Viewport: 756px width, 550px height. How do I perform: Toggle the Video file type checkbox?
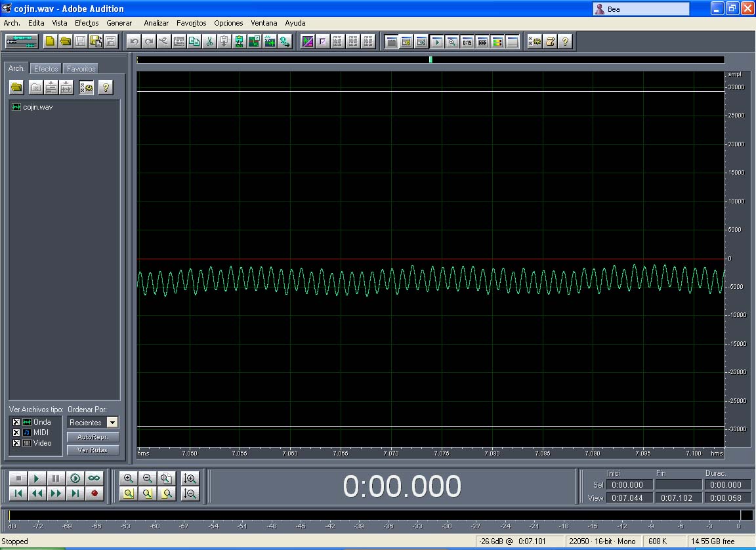click(x=16, y=443)
